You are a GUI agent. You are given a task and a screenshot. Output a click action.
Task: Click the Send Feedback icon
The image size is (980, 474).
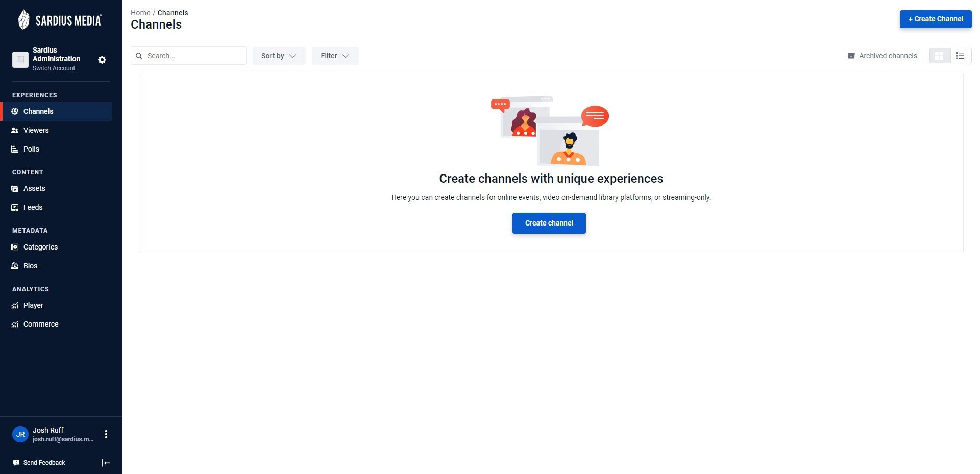(x=16, y=463)
